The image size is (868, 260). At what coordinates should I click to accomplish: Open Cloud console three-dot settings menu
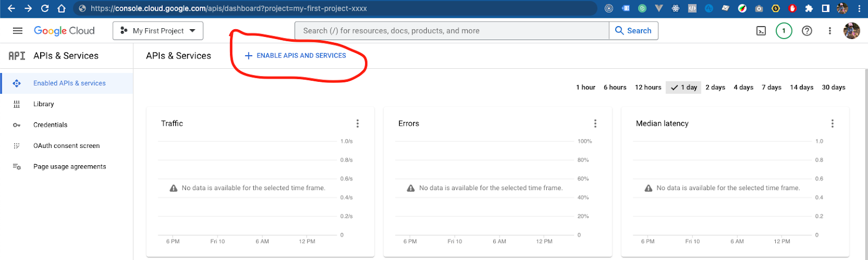[x=829, y=31]
